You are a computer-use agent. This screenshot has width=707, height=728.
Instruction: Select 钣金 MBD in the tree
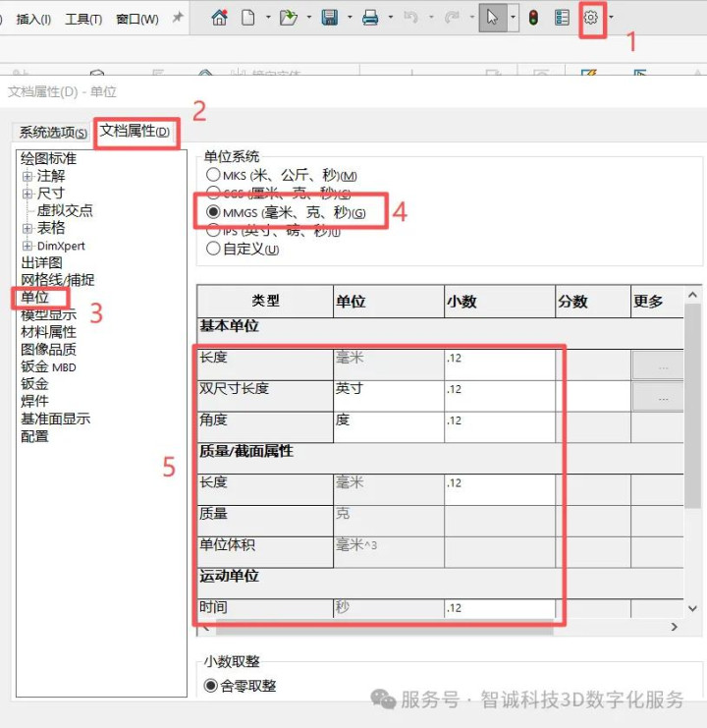tap(48, 366)
